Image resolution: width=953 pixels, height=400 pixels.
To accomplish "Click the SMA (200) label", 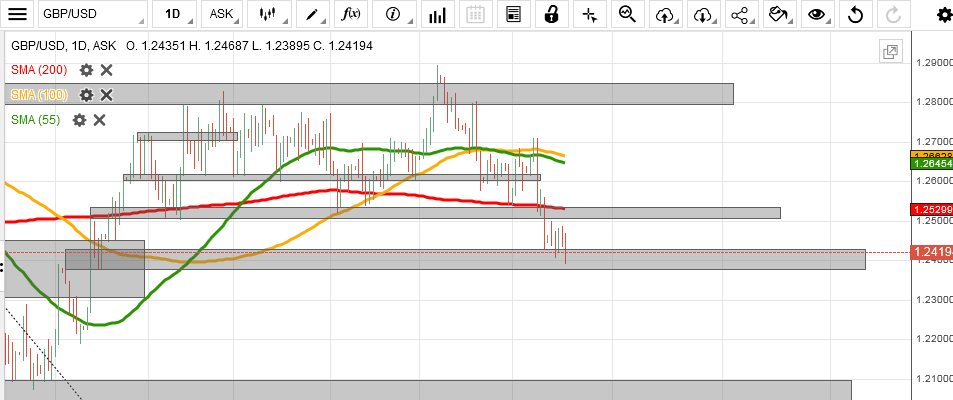I will pyautogui.click(x=39, y=70).
